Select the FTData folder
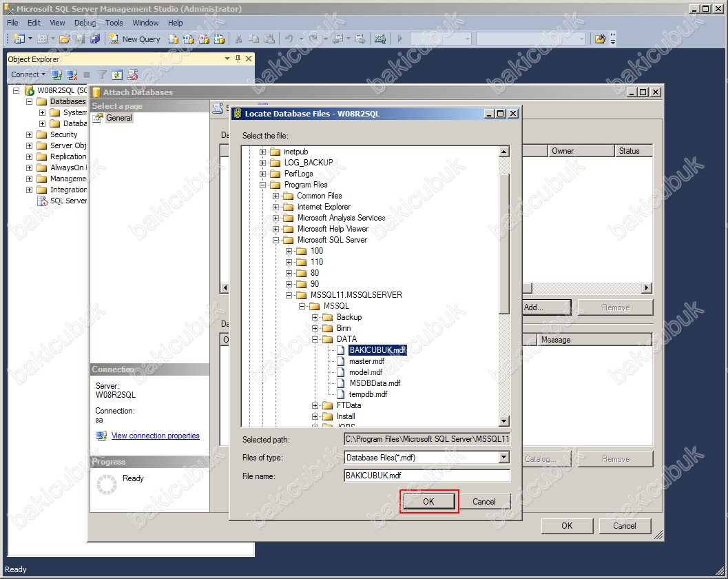This screenshot has height=579, width=728. point(349,405)
